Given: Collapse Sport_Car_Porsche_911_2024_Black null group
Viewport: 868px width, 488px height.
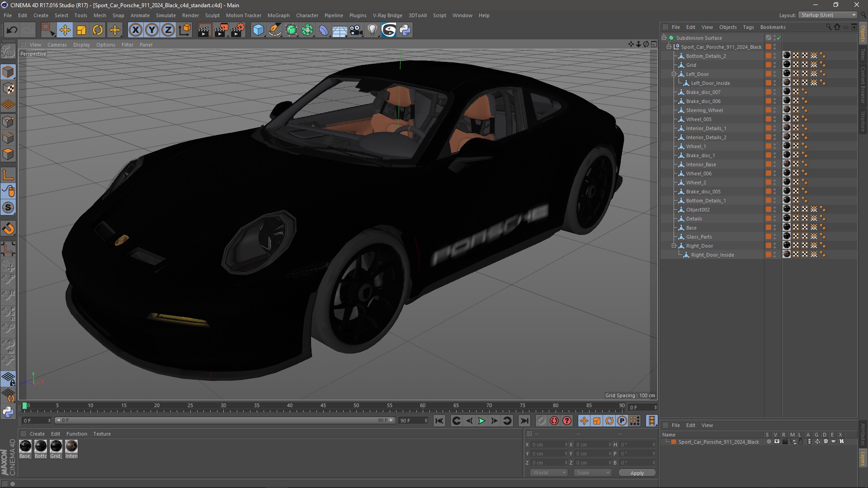Looking at the screenshot, I should [669, 47].
